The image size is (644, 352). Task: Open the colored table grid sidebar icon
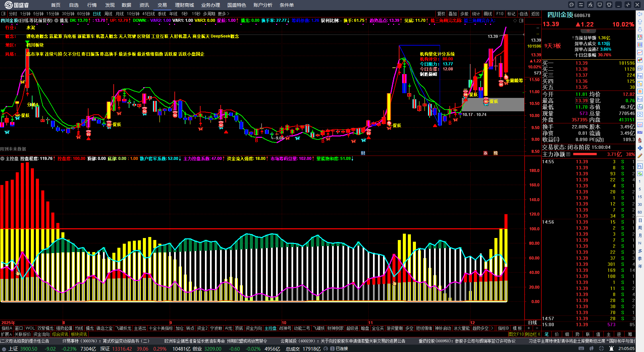[x=640, y=45]
